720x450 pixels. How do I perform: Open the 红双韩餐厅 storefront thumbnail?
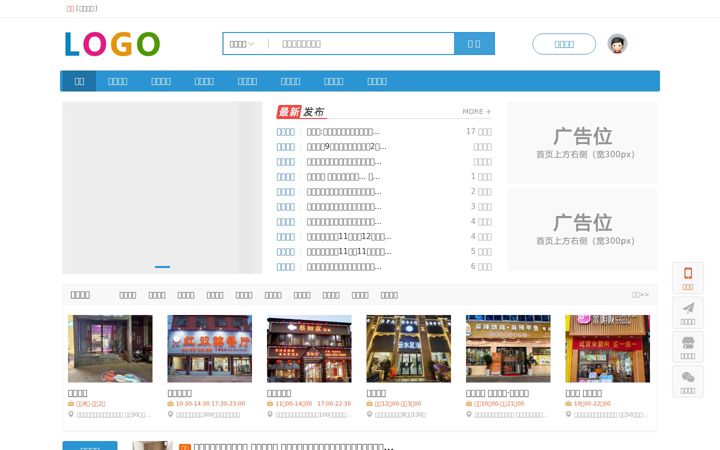[210, 349]
